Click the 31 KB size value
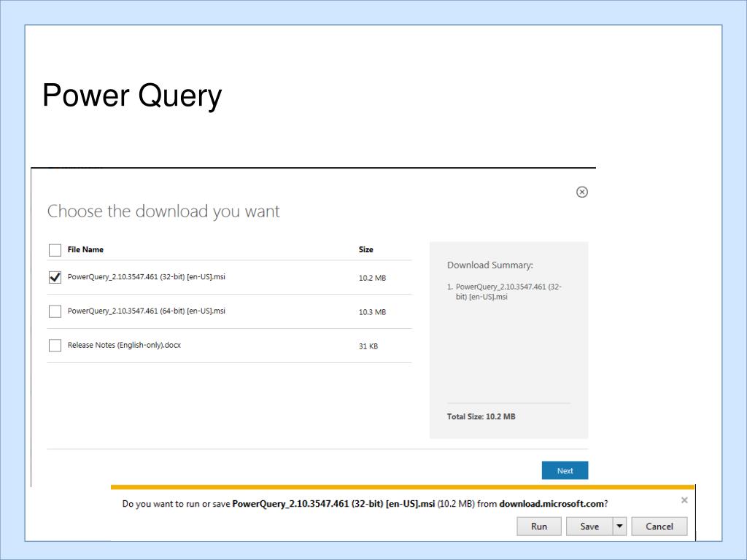 coord(368,346)
